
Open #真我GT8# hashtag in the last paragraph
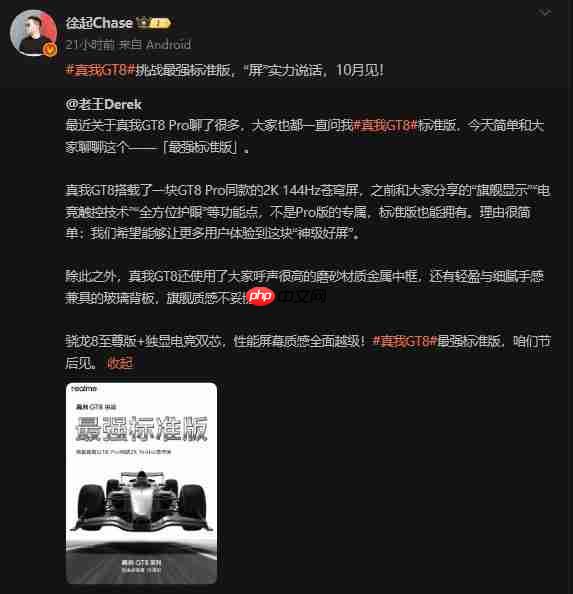point(405,341)
